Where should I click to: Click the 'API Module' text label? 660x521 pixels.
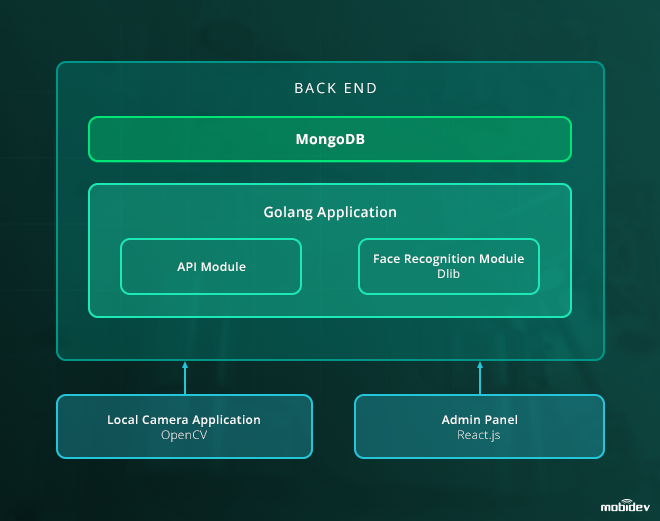(211, 267)
